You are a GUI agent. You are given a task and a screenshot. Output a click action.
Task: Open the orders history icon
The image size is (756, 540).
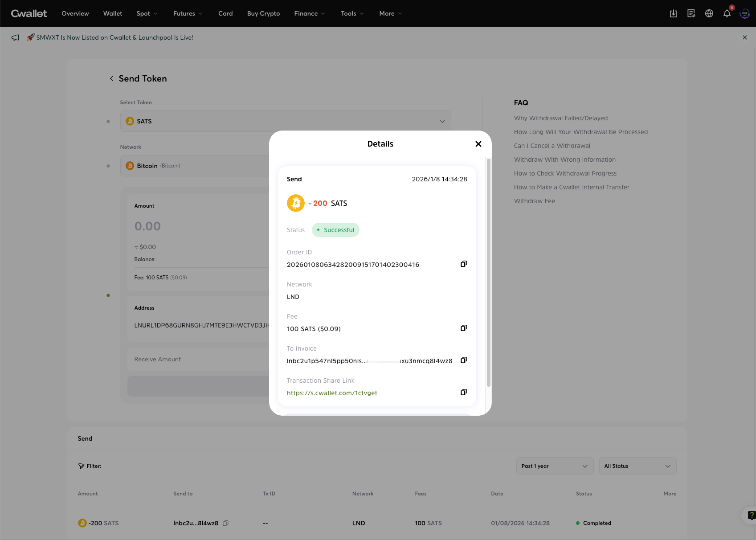coord(691,14)
